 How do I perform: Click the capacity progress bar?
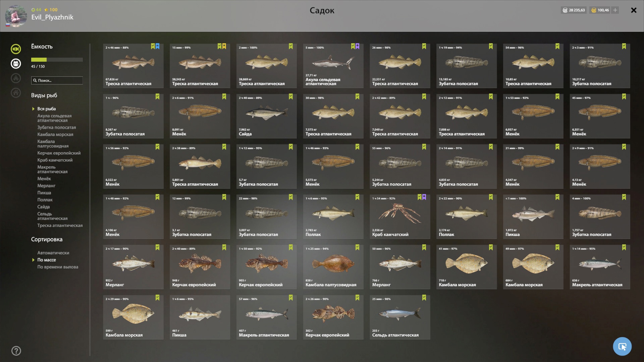click(x=57, y=60)
